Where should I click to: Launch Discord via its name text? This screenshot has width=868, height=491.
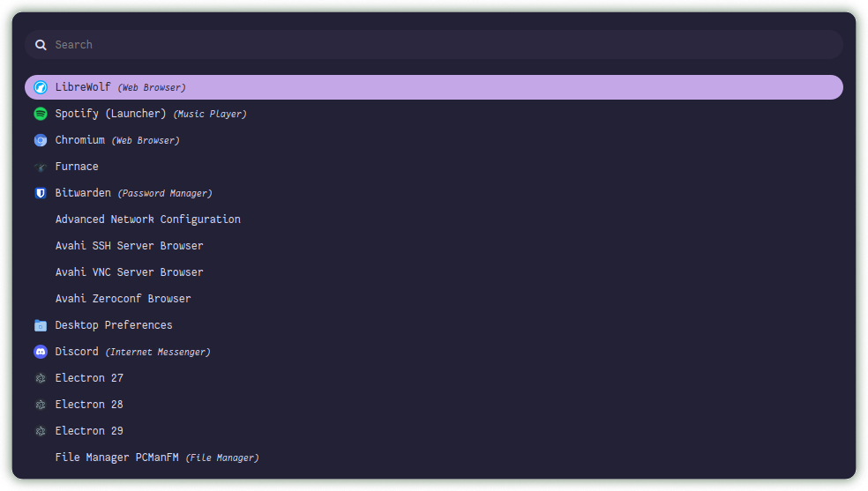pos(77,352)
